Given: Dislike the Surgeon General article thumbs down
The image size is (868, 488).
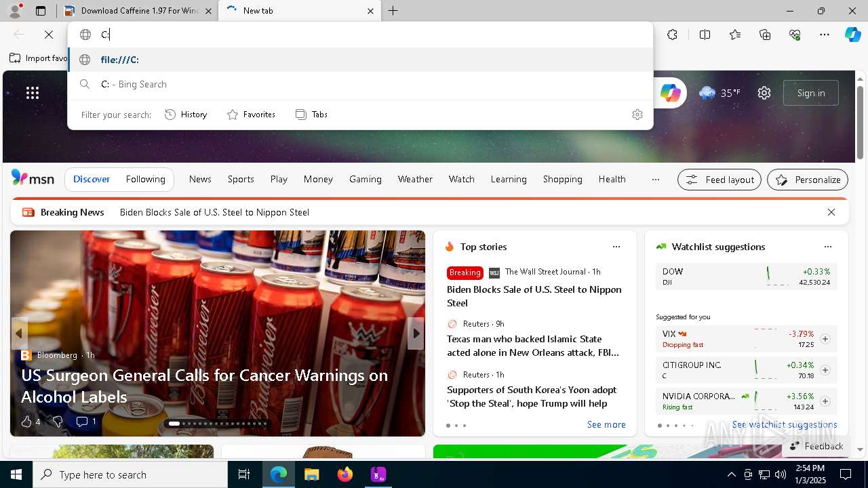Looking at the screenshot, I should tap(58, 422).
